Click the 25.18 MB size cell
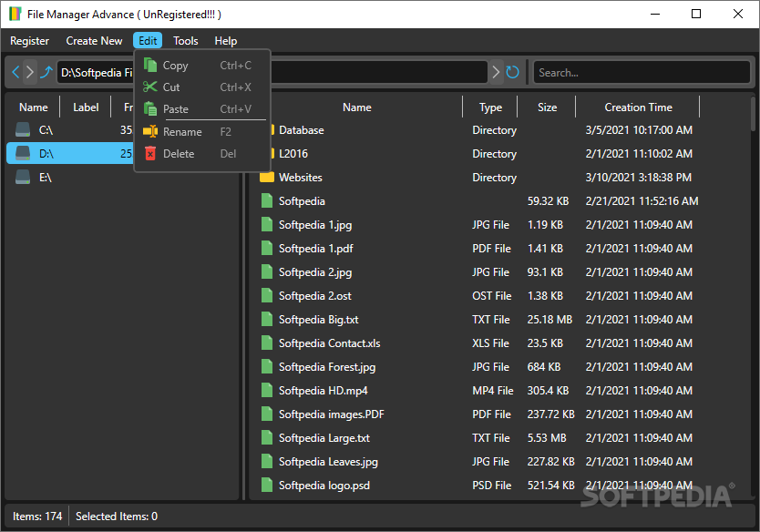Viewport: 760px width, 532px height. (x=549, y=320)
